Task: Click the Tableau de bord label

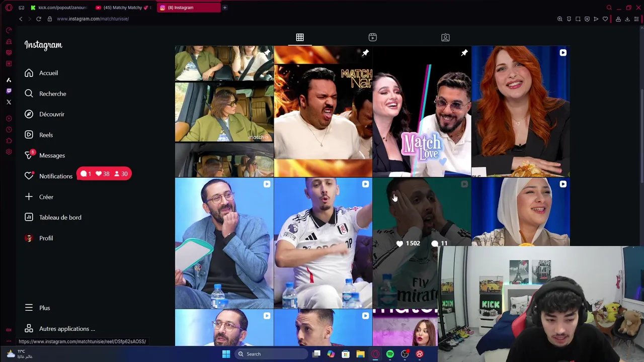Action: point(60,217)
